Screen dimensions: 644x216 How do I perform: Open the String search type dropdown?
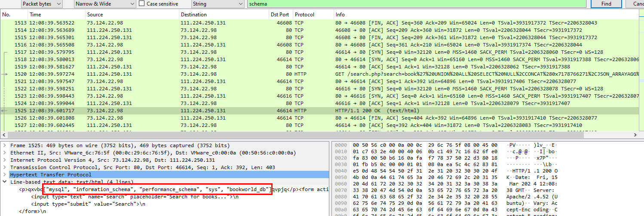tap(218, 4)
